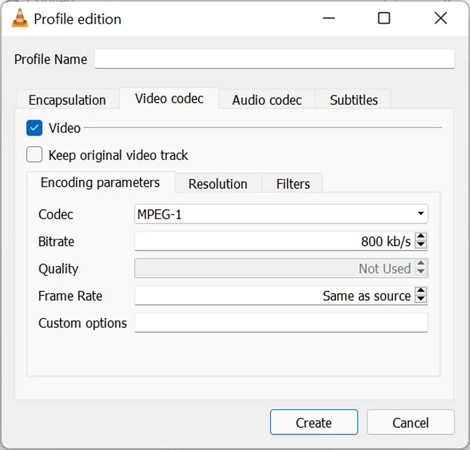This screenshot has height=450, width=470.
Task: Select the Encoding parameters sub-tab
Action: tap(100, 183)
